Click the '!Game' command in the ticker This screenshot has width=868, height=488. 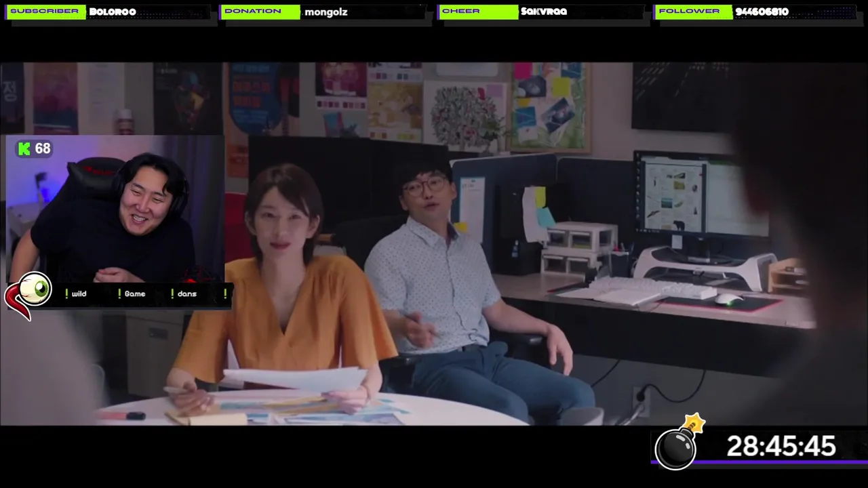click(x=133, y=294)
